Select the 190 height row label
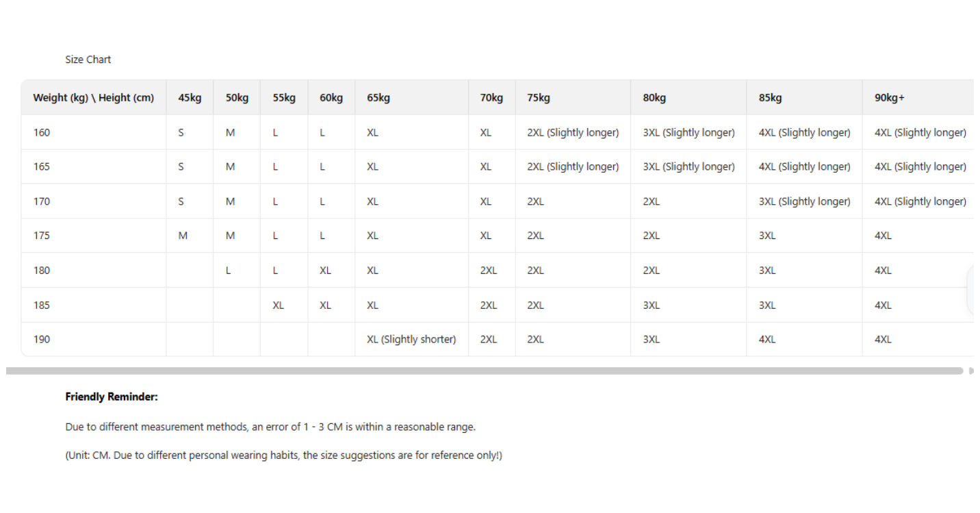 coord(42,339)
